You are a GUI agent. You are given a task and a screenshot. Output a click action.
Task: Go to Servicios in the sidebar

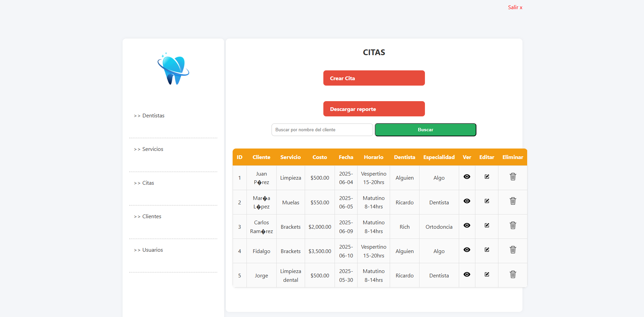152,149
